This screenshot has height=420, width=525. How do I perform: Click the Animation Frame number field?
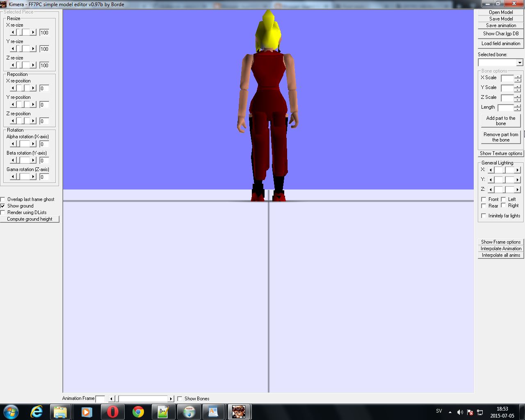click(100, 399)
